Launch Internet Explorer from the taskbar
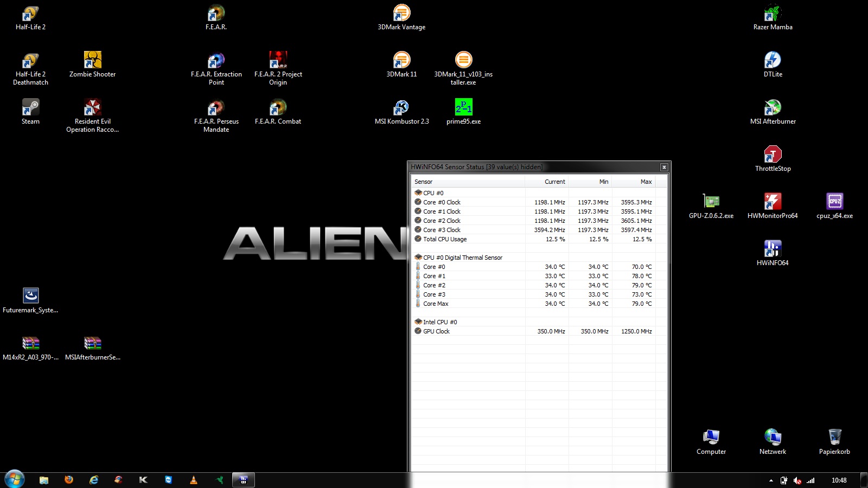Screen dimensions: 868x488 click(x=94, y=480)
